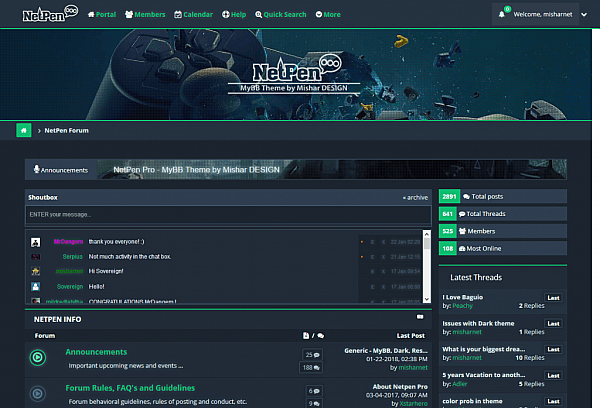Click the posts bubble icon in forum column header
Image resolution: width=600 pixels, height=408 pixels.
[x=321, y=336]
